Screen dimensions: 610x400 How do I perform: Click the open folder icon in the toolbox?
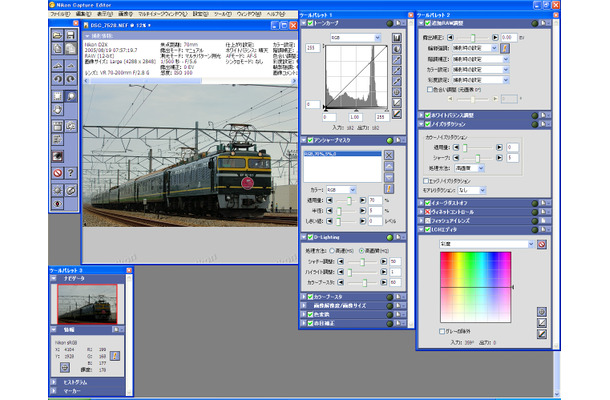click(58, 35)
